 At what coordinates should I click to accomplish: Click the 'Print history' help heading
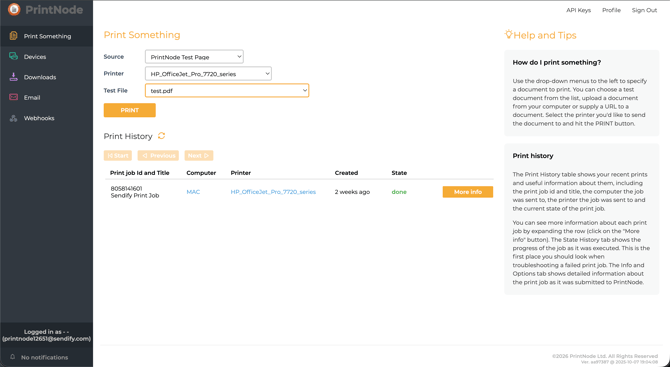point(533,156)
